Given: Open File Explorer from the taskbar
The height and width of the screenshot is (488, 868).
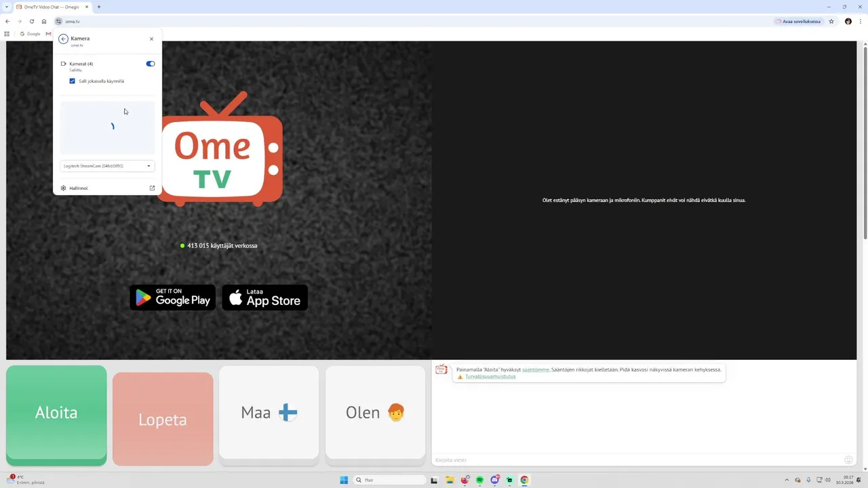Looking at the screenshot, I should coord(449,480).
